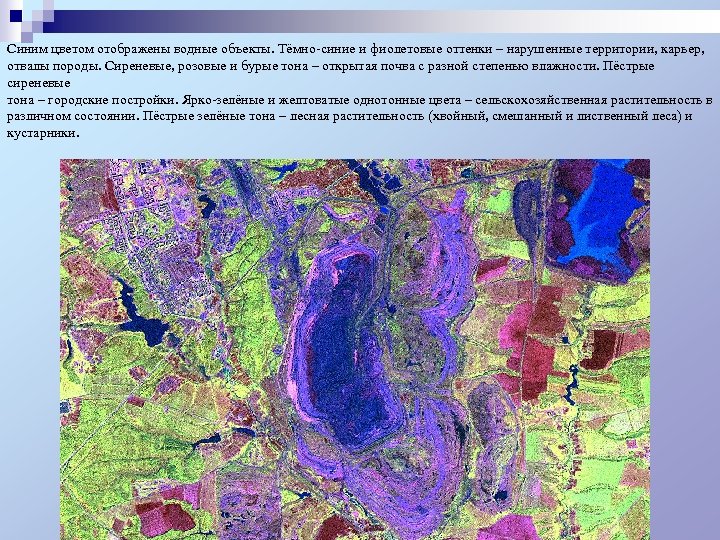The height and width of the screenshot is (540, 720).
Task: Click the phrase 'сельскохозяйственная растительность'
Action: [587, 100]
